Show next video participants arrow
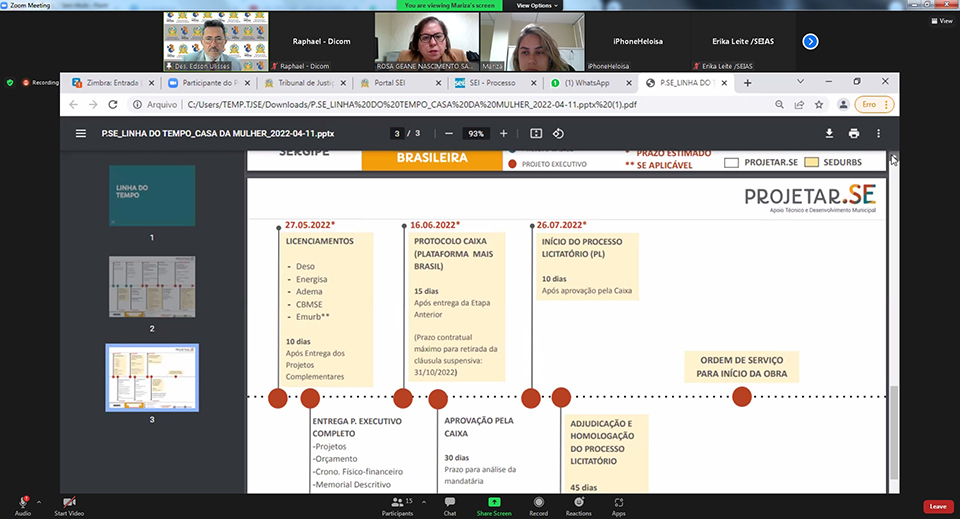The width and height of the screenshot is (960, 519). click(x=811, y=41)
